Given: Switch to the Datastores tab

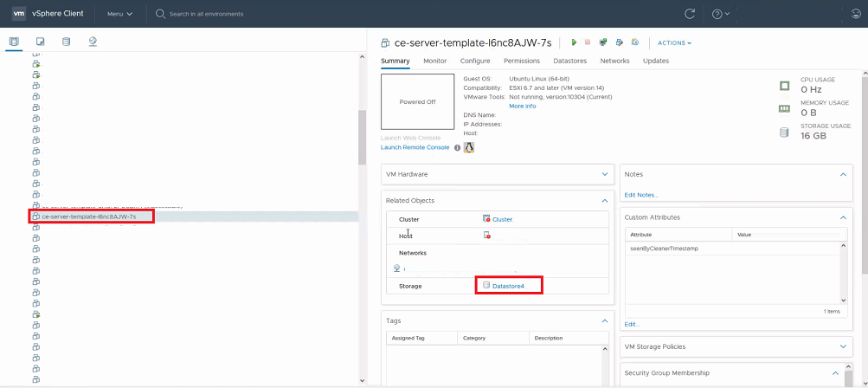Looking at the screenshot, I should pos(570,61).
